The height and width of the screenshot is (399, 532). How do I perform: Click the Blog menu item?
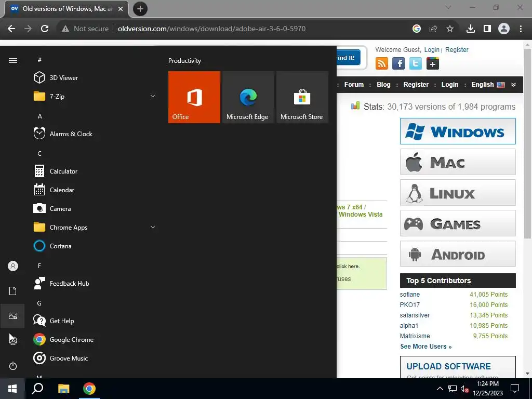point(383,85)
